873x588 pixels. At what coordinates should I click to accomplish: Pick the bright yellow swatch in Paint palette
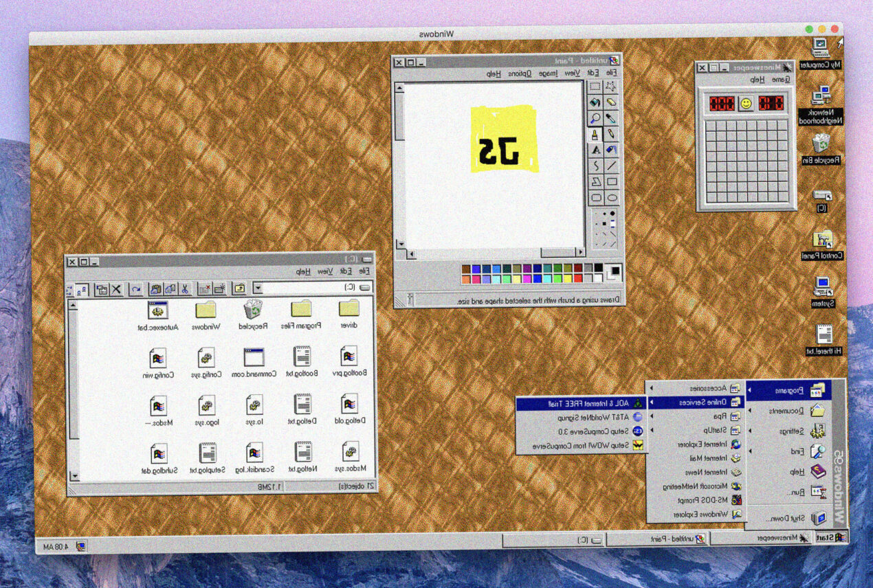tap(567, 279)
